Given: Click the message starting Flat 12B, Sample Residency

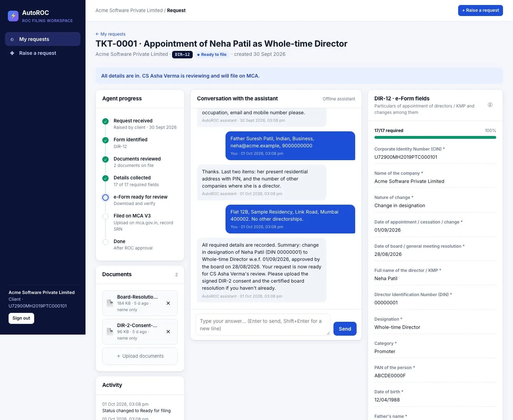Looking at the screenshot, I should [x=290, y=219].
